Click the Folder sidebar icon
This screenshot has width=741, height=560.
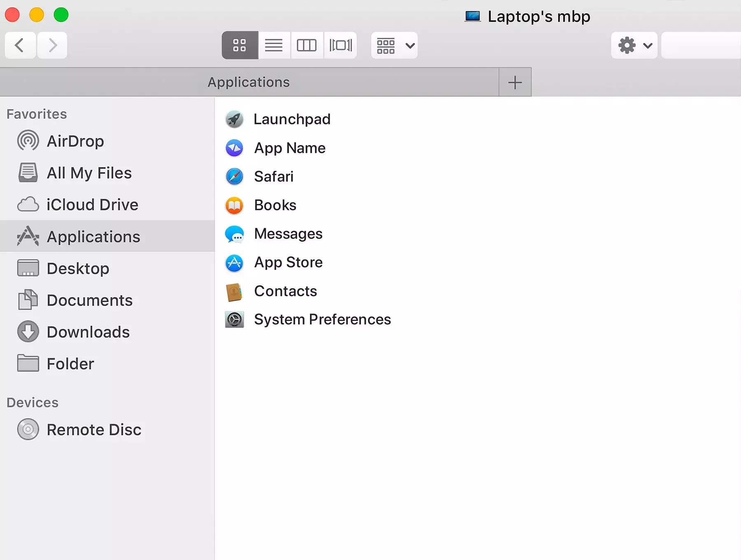(28, 363)
